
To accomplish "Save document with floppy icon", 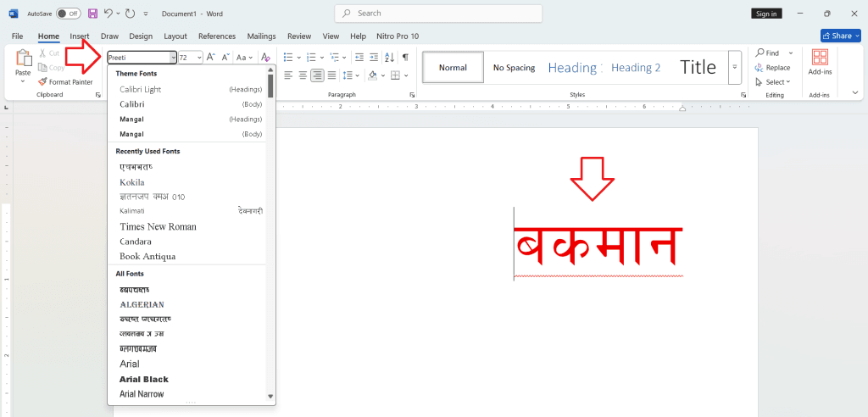I will pyautogui.click(x=93, y=14).
